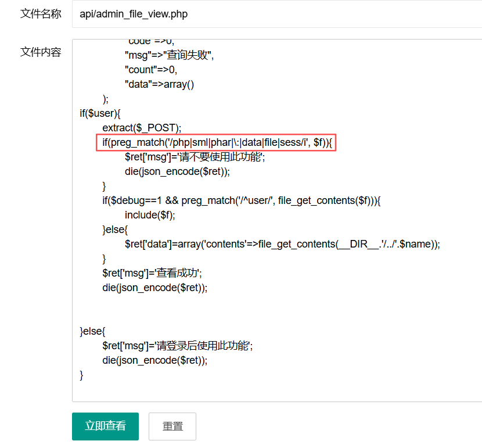The width and height of the screenshot is (482, 448).
Task: Click the blank area at bottom of 文件内容 textarea
Action: tap(273, 389)
